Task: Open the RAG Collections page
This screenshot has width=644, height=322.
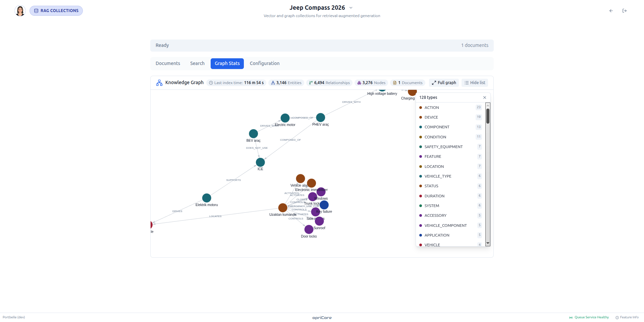Action: coord(56,11)
